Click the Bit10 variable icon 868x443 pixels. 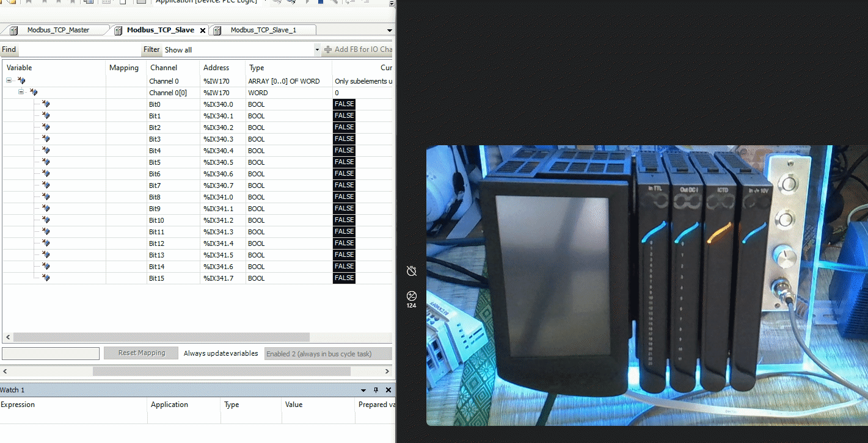(x=46, y=220)
